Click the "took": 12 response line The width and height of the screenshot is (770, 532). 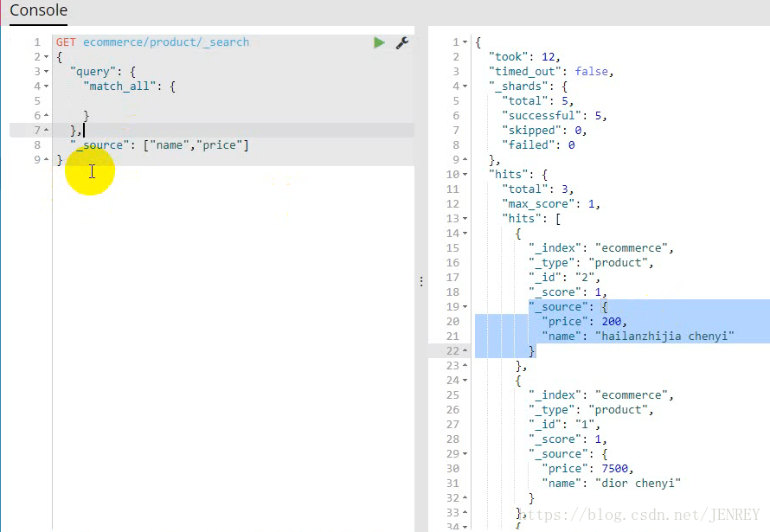pos(524,57)
